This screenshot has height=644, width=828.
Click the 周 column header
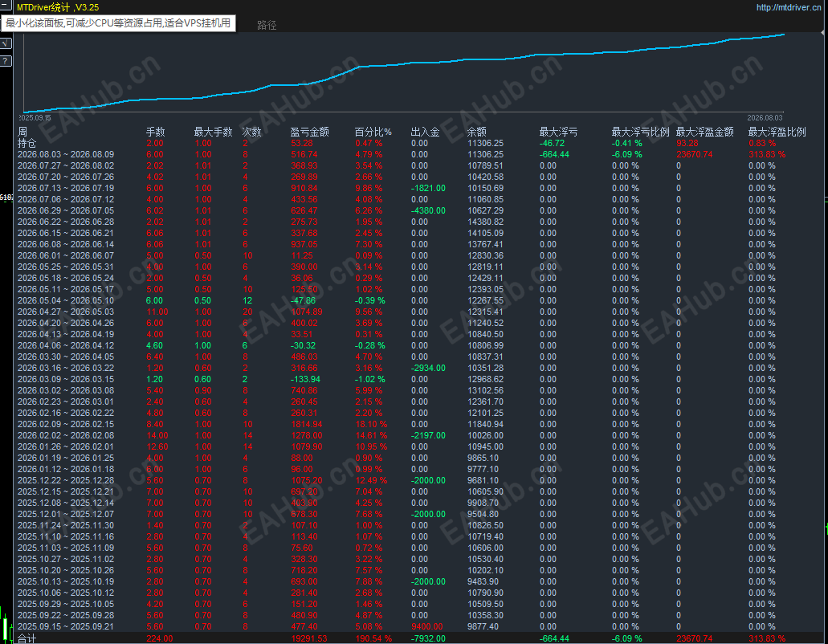[x=22, y=132]
